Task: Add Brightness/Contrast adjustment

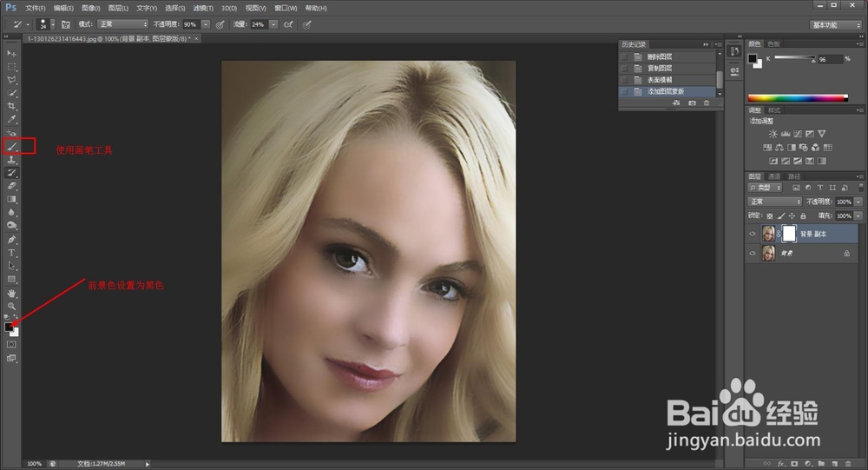Action: click(773, 134)
